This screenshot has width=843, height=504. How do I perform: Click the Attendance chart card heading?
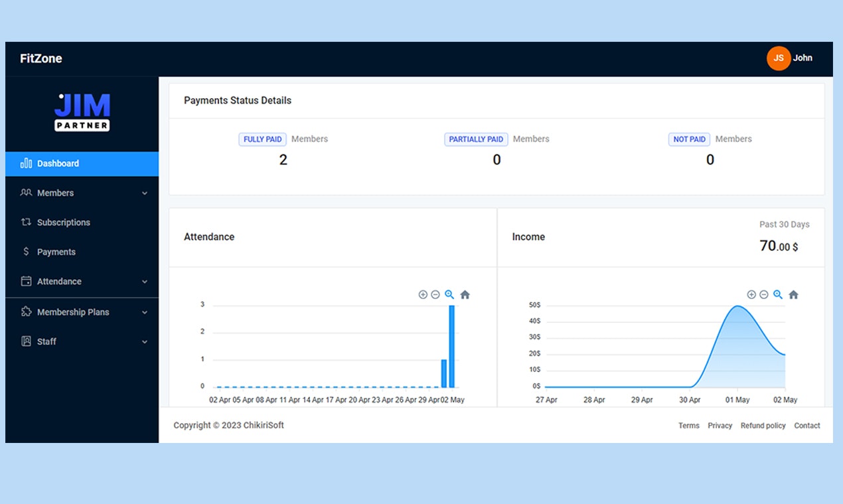(x=209, y=237)
